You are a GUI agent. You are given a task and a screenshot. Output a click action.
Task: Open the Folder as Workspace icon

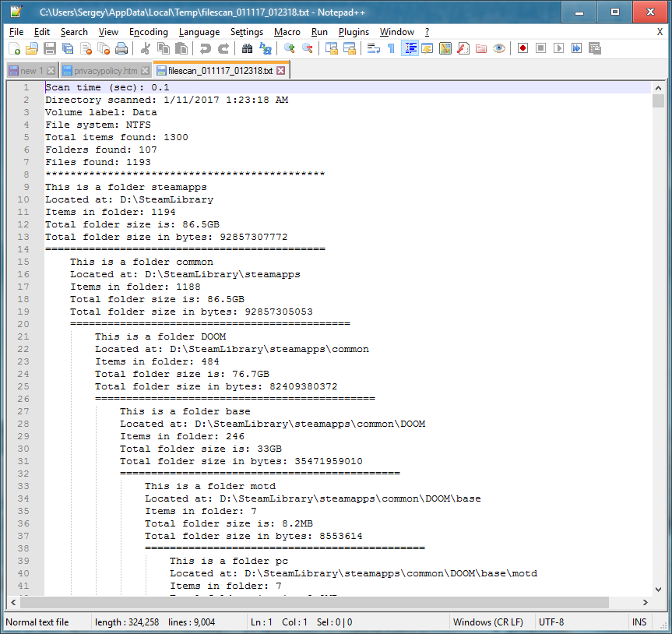(x=481, y=48)
